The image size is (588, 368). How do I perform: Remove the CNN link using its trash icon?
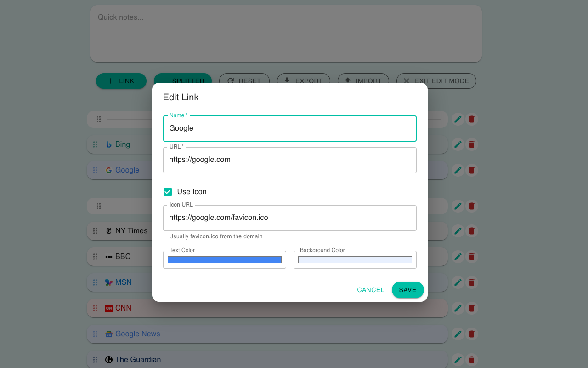click(471, 308)
